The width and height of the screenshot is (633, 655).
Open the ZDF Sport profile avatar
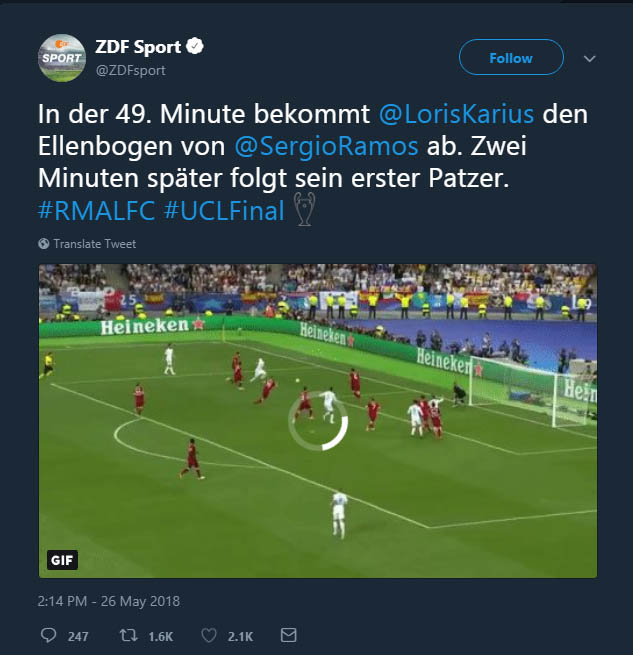[62, 58]
